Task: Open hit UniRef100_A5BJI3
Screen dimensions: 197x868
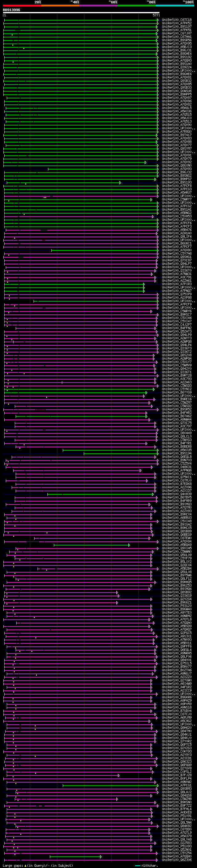Action: point(177,47)
